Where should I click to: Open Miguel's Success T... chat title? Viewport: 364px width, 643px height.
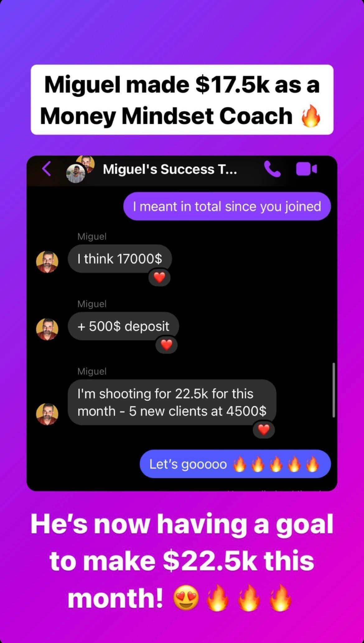coord(170,169)
